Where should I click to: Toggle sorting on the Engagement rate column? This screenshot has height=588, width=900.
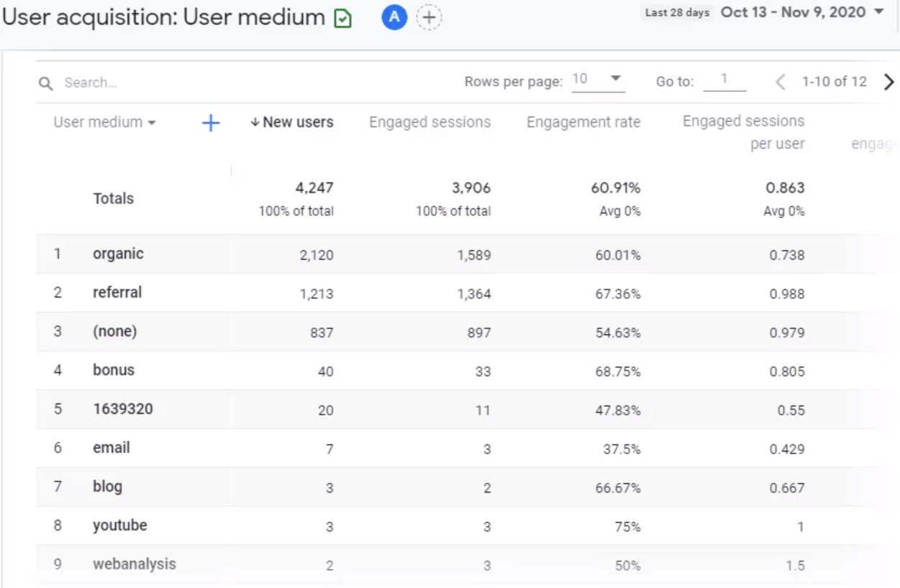point(583,122)
